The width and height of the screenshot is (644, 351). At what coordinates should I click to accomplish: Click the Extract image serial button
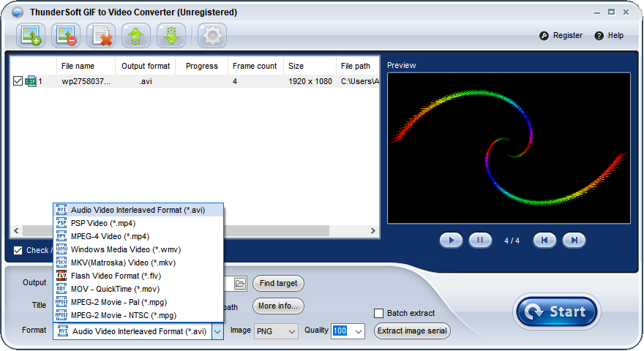pyautogui.click(x=412, y=331)
